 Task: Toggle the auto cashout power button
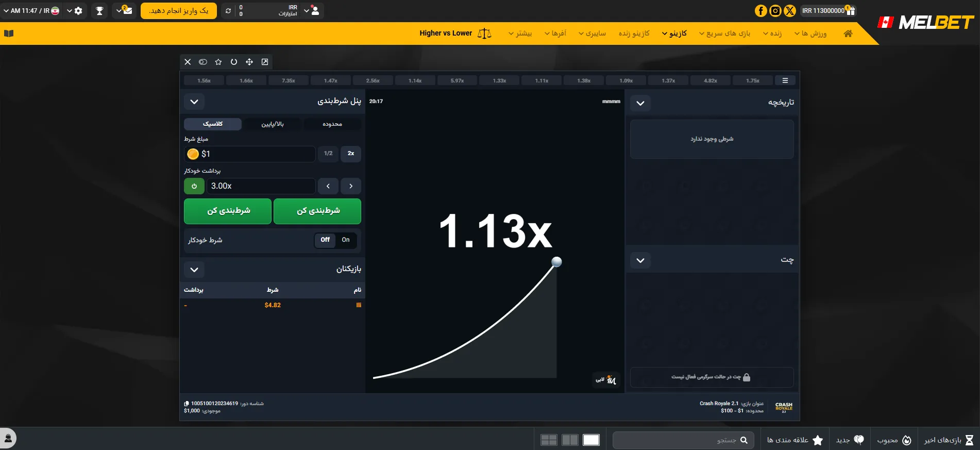pyautogui.click(x=194, y=186)
